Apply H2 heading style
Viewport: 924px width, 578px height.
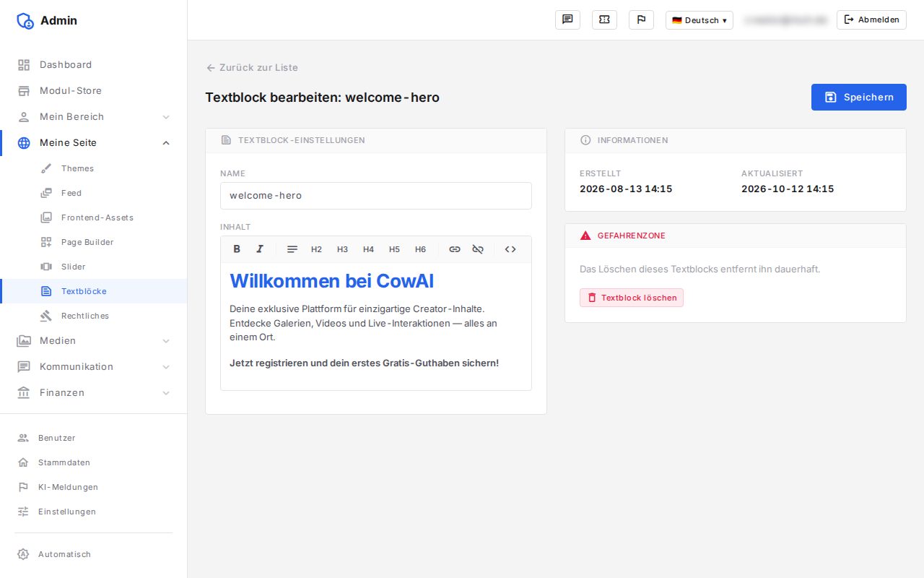click(316, 249)
